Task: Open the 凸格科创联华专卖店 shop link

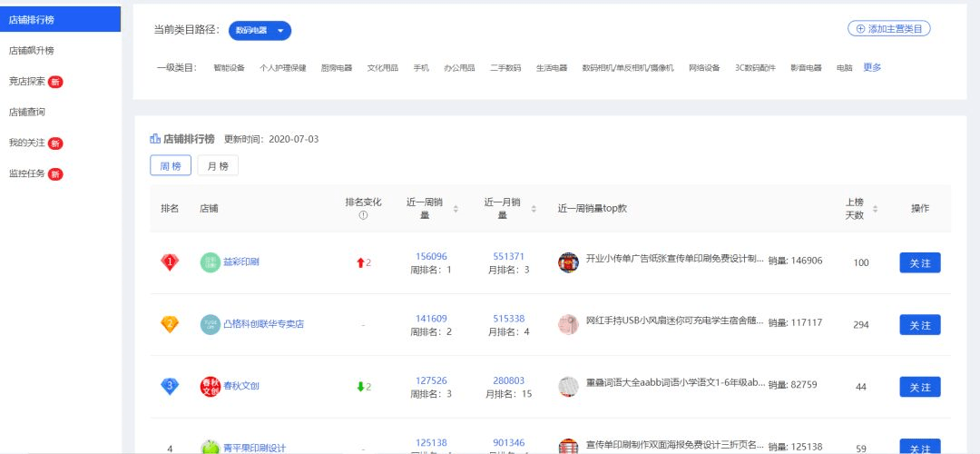Action: tap(264, 324)
